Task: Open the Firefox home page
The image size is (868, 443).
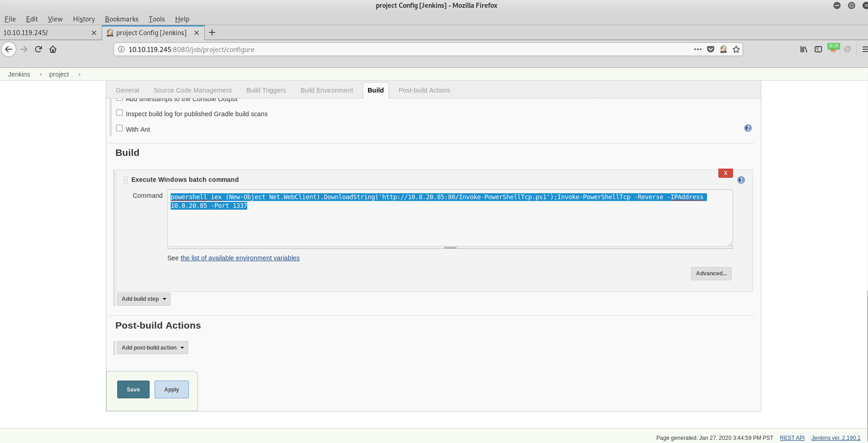Action: [53, 49]
